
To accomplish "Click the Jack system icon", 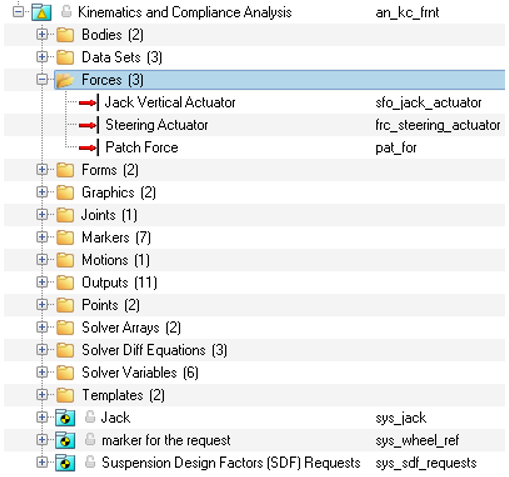I will coord(65,418).
